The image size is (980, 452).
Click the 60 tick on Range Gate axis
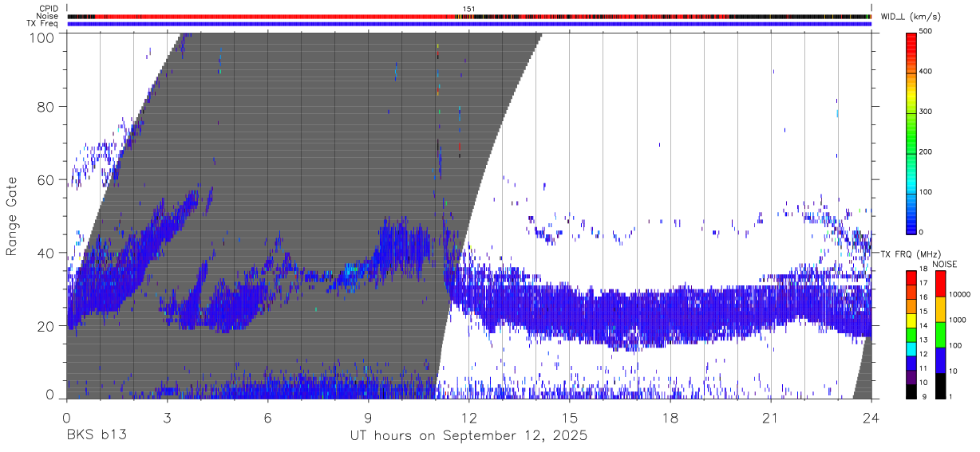click(x=47, y=180)
